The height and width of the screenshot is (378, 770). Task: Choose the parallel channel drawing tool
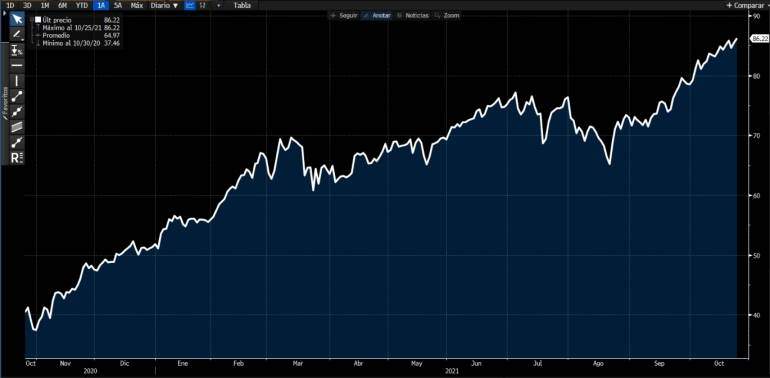(17, 127)
